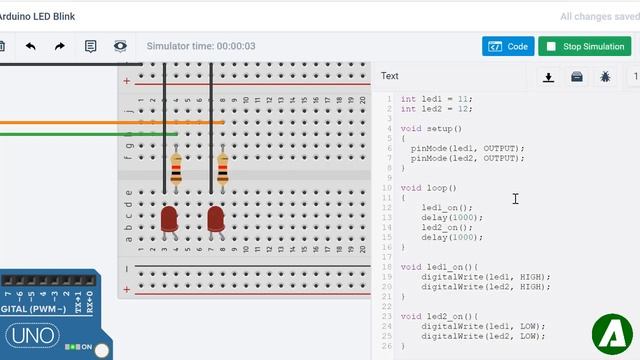
Task: Select the second resistor at column 8
Action: (222, 169)
